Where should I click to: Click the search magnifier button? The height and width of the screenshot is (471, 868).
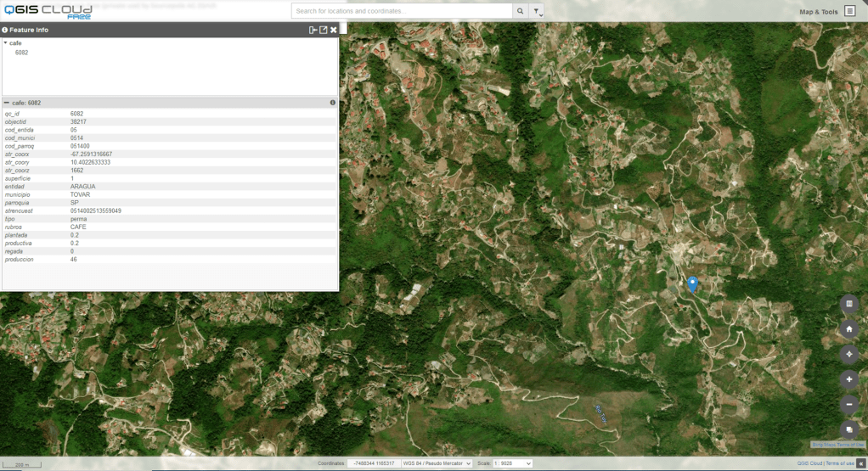tap(520, 11)
